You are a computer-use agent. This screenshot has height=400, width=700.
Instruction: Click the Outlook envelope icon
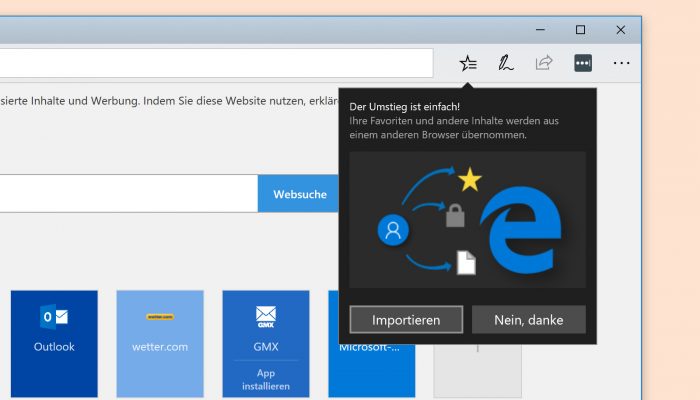54,317
